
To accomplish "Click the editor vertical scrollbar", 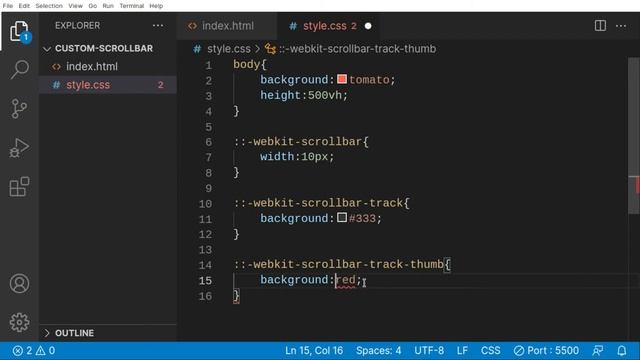I will (x=633, y=136).
